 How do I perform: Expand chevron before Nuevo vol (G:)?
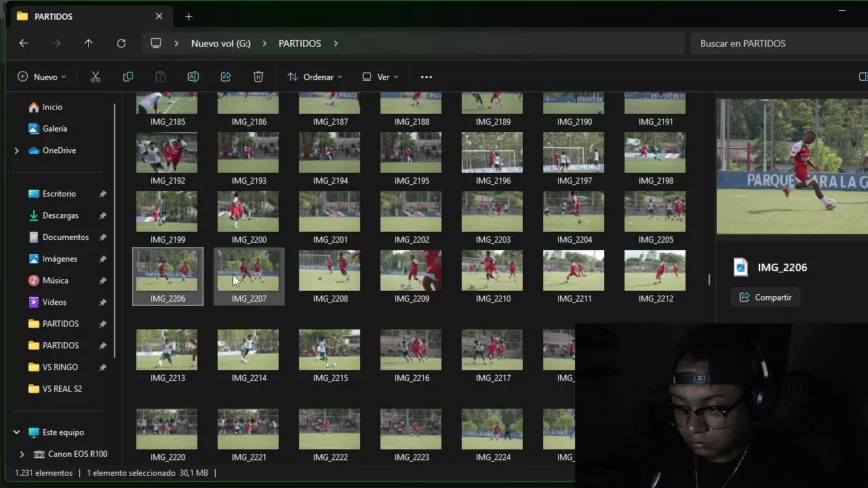pyautogui.click(x=176, y=43)
